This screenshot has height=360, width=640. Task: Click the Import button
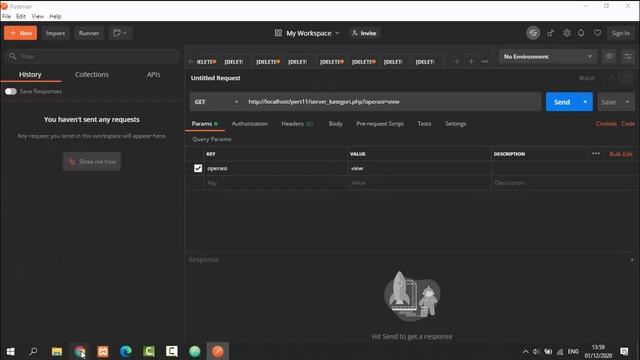56,33
